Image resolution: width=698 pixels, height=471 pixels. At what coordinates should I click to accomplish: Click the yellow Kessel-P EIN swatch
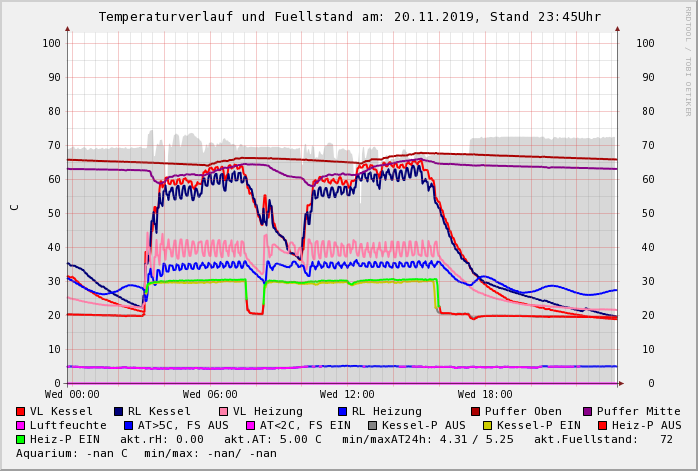click(x=487, y=426)
